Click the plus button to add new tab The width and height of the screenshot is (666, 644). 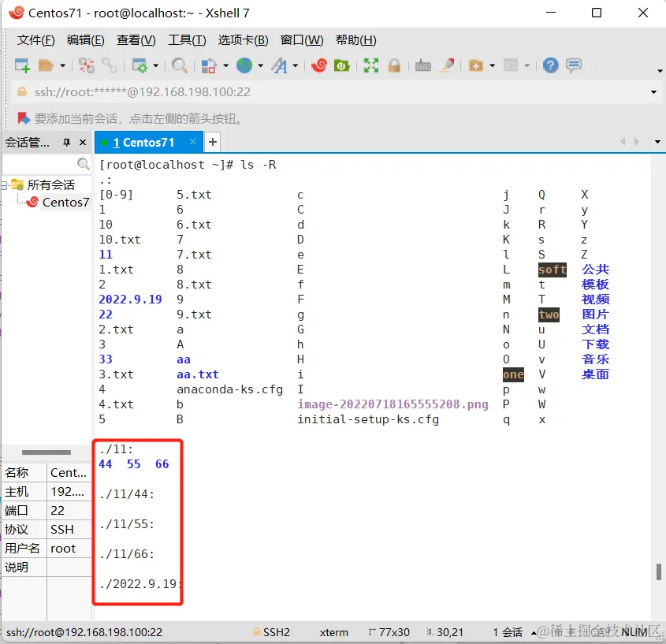pos(213,143)
